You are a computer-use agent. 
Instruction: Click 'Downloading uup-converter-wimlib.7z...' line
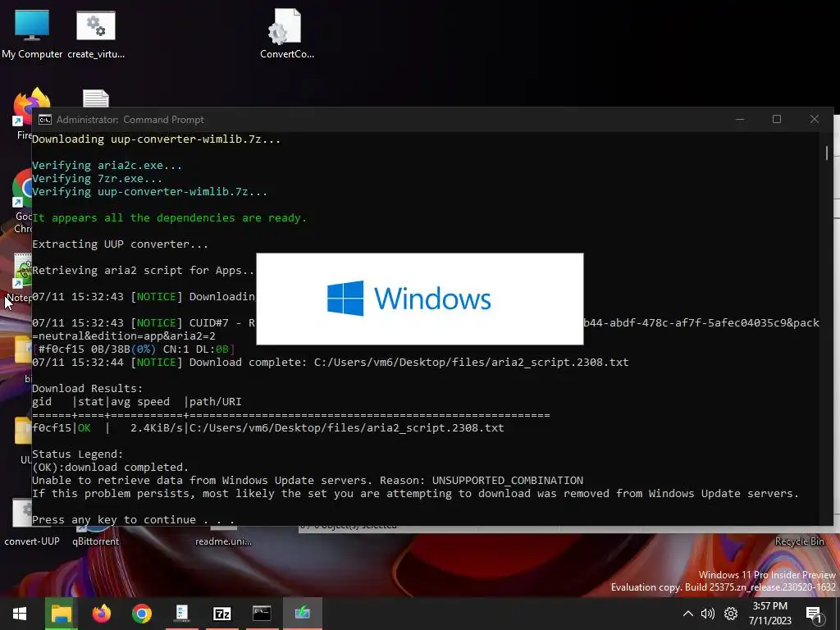click(x=156, y=139)
